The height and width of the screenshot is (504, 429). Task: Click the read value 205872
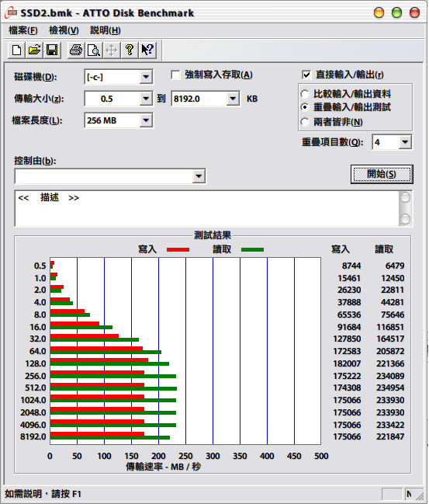coord(390,351)
